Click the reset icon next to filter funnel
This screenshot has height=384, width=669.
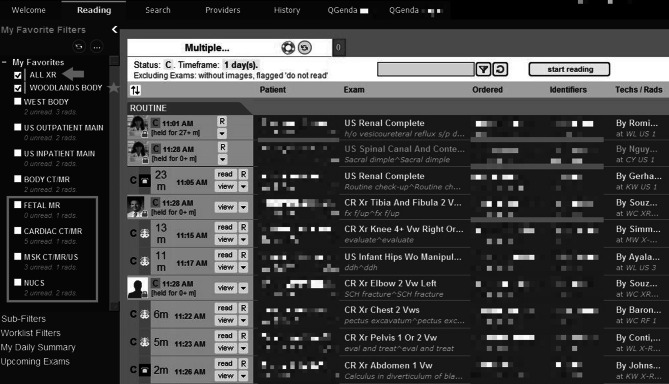[500, 69]
